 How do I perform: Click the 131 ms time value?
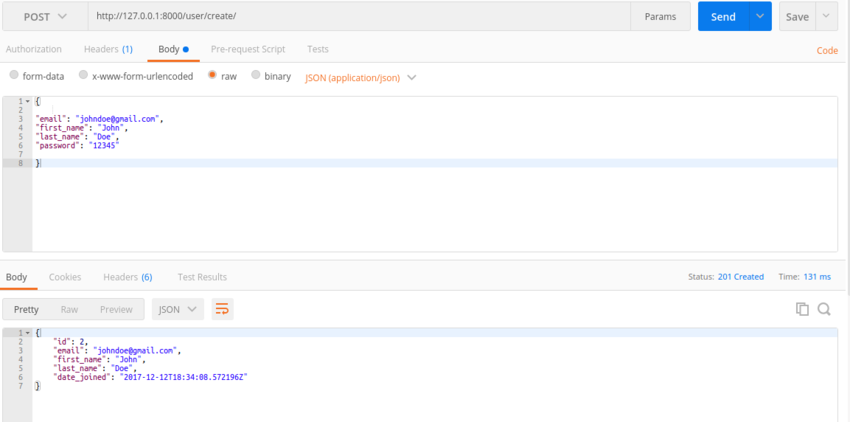[817, 277]
